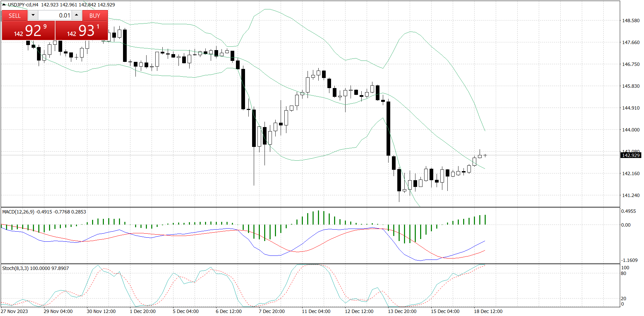Click the 15 Dec 04:00 time label
Screen dimensions: 644x316
445,311
